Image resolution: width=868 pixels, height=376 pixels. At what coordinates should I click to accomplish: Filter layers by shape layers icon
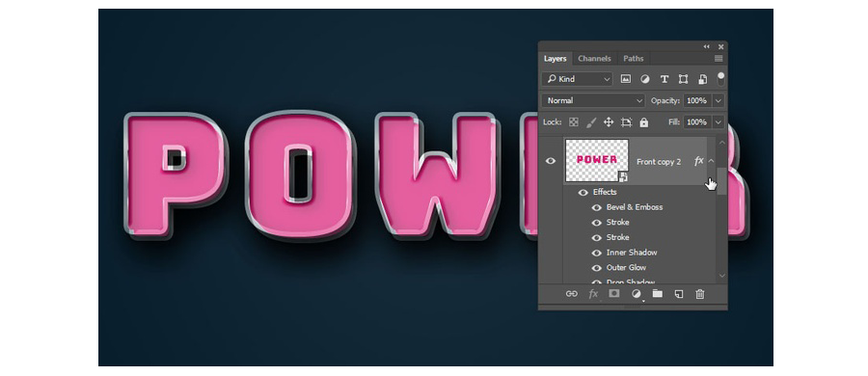683,79
